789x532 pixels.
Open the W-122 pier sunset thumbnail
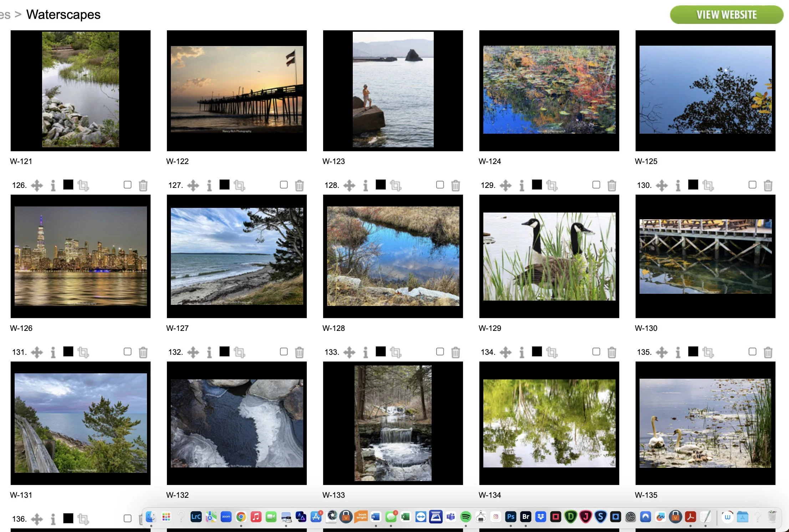237,91
